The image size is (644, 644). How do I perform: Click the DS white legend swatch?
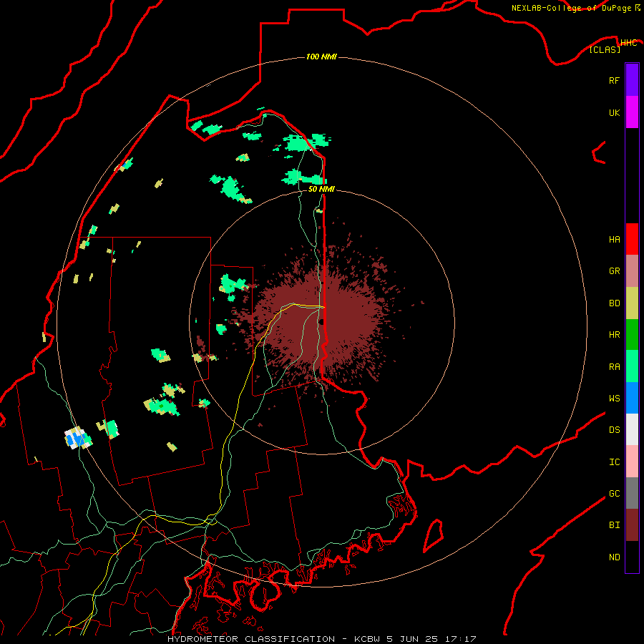coord(632,429)
